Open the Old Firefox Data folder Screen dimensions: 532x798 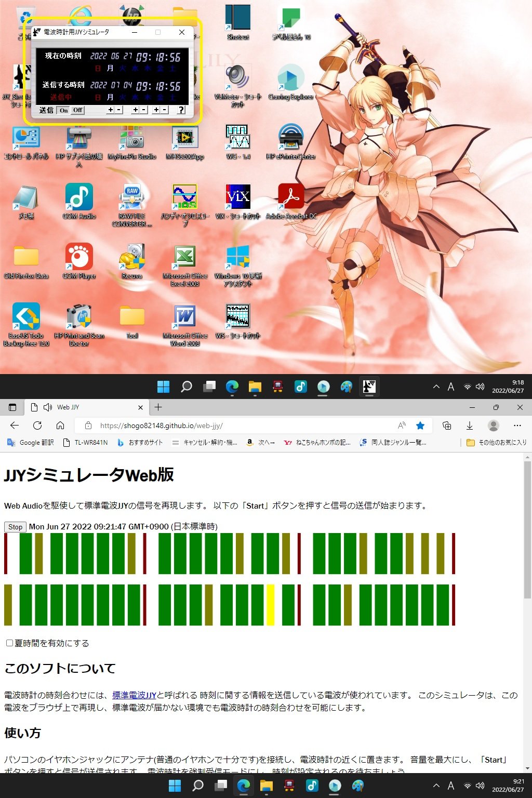(26, 262)
